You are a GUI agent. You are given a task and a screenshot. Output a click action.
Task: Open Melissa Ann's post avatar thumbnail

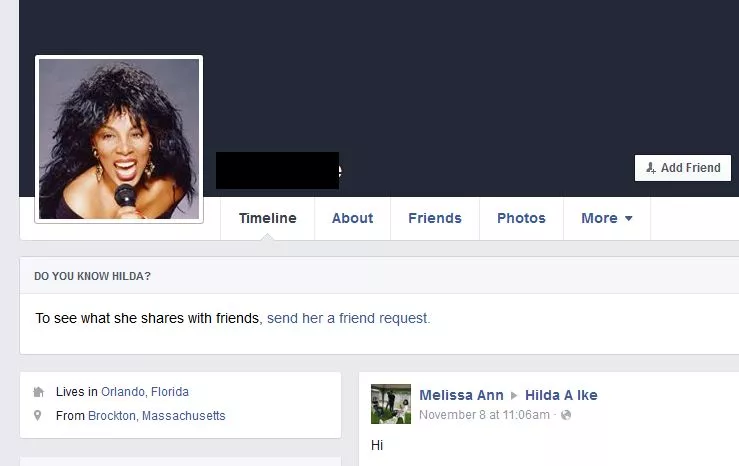click(x=391, y=404)
